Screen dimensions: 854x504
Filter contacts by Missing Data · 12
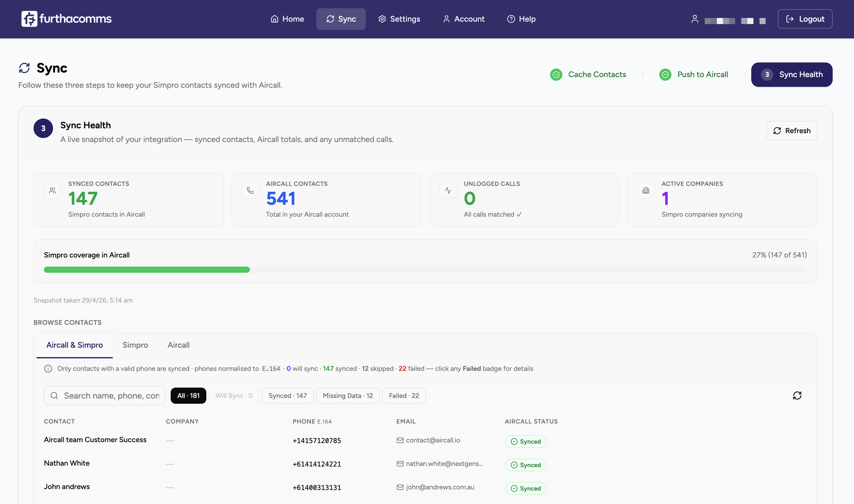pos(347,395)
